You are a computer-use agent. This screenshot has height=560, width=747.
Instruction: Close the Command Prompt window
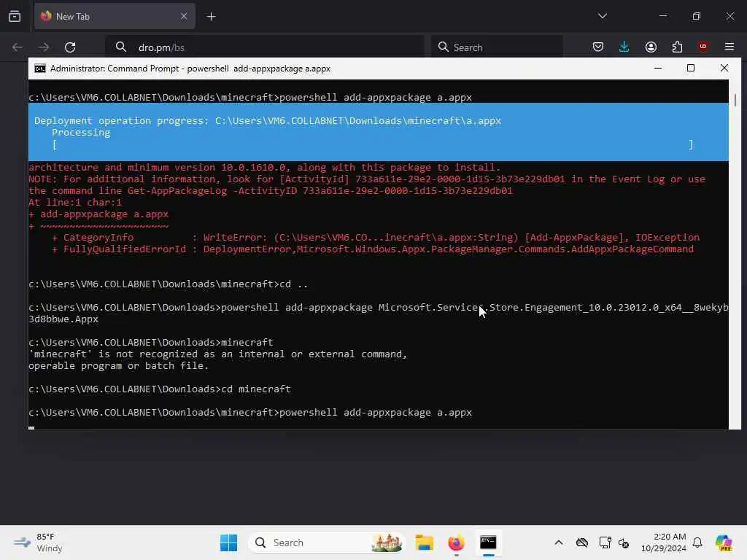point(724,68)
